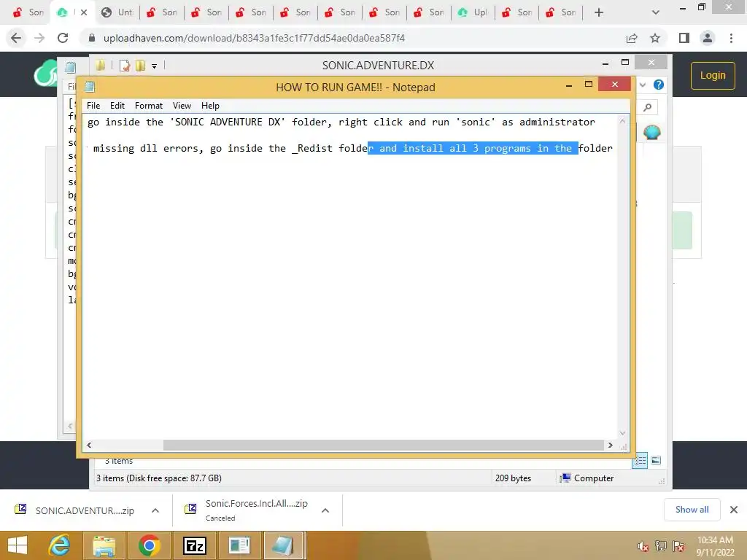Open the Help menu in Notepad

(x=210, y=106)
